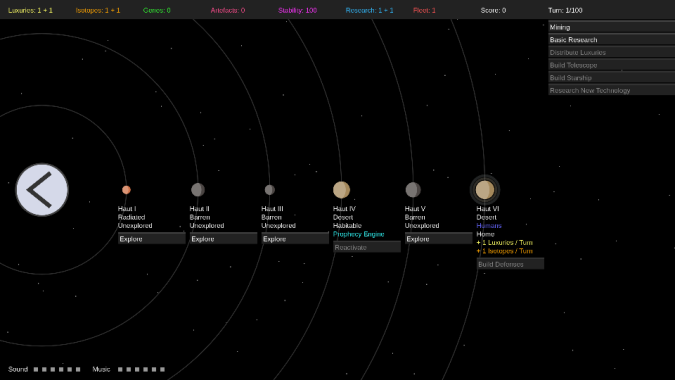Choose Distribute Luxuries action
This screenshot has height=380, width=675.
click(611, 53)
